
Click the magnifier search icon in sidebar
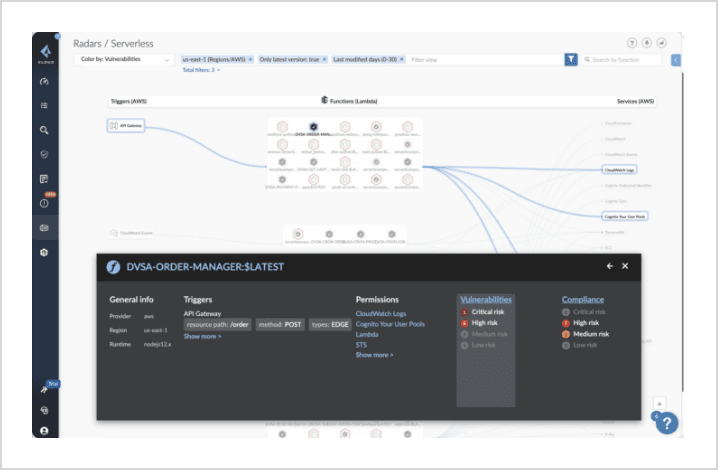point(44,130)
